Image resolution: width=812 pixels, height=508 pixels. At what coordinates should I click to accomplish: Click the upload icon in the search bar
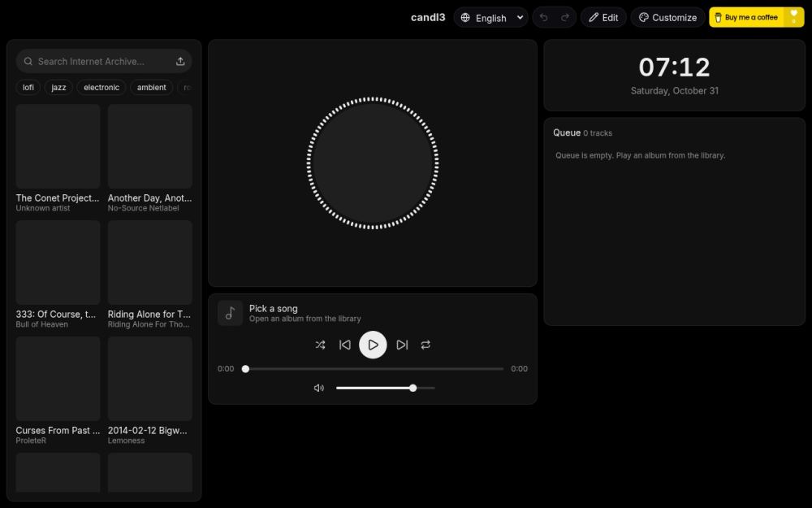click(180, 61)
